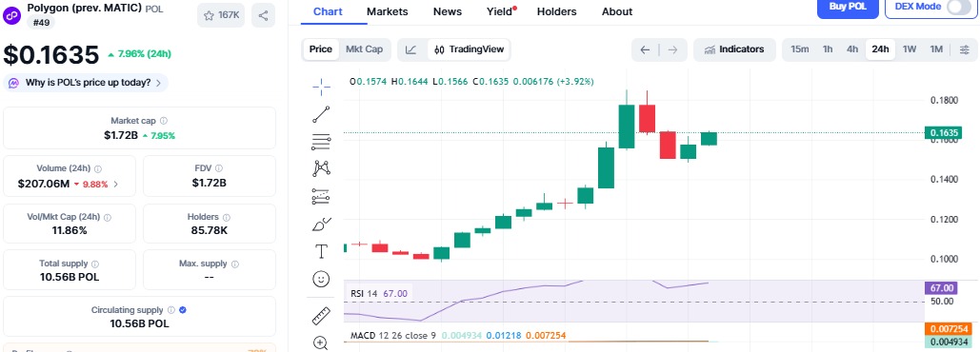Click the 85.78K Holders value

point(209,230)
